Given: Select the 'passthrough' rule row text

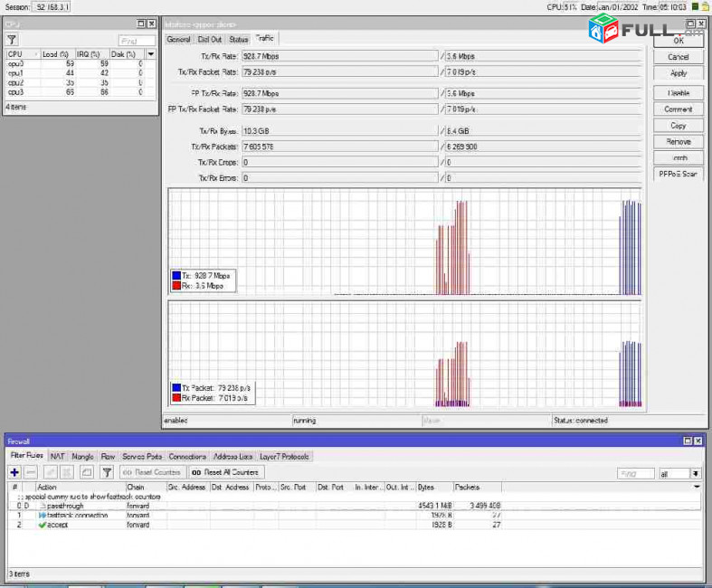Looking at the screenshot, I should 65,506.
